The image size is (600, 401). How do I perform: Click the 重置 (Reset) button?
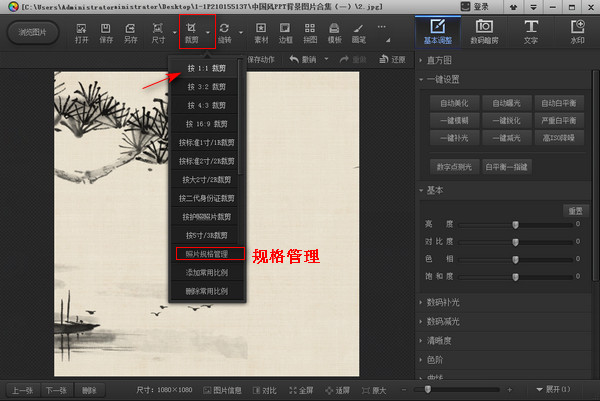[575, 211]
